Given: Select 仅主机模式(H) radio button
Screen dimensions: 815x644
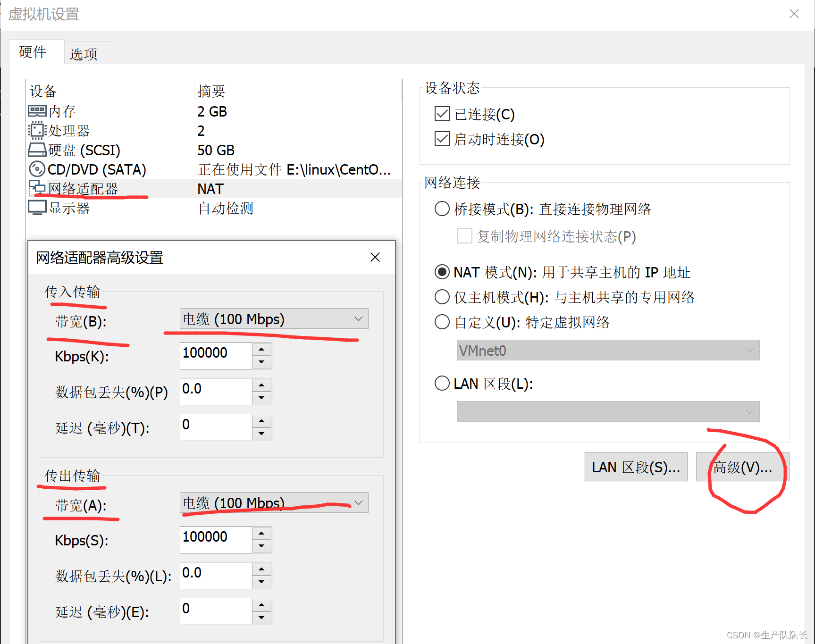Looking at the screenshot, I should (442, 297).
